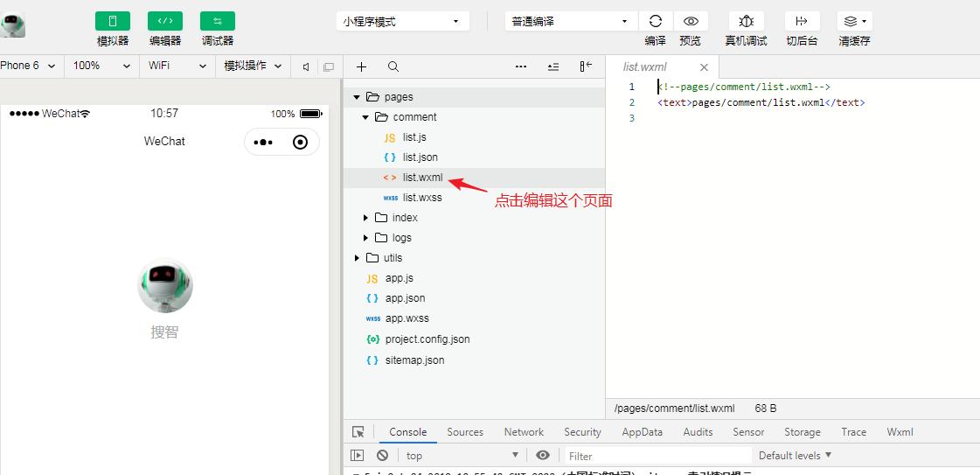Collapse the pages folder
980x475 pixels.
357,97
